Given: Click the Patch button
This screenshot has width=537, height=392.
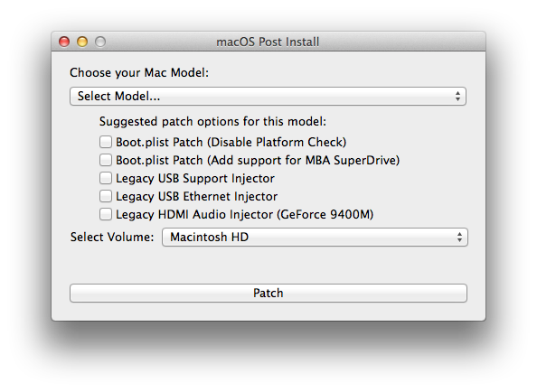Looking at the screenshot, I should [268, 294].
